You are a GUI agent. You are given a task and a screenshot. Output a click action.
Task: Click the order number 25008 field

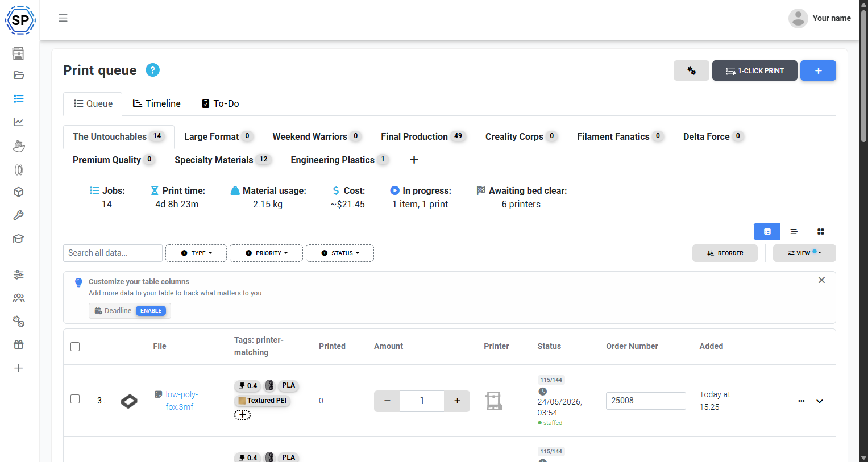pos(646,401)
